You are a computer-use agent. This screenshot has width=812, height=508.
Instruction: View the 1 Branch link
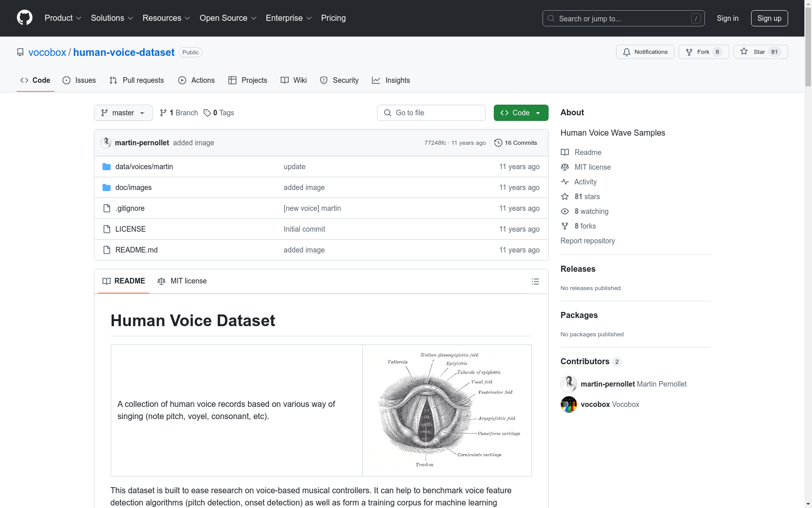click(179, 113)
